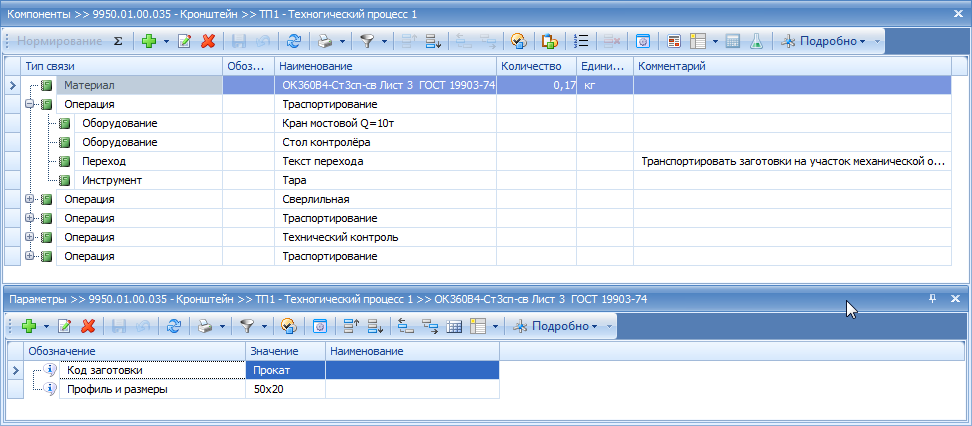Click the Инструмент tree row
This screenshot has width=972, height=426.
[x=148, y=180]
